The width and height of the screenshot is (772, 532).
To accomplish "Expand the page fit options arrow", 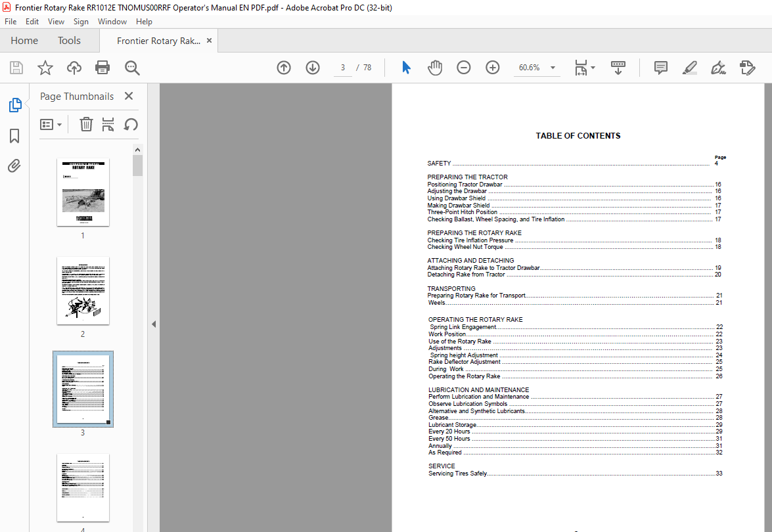I will 593,68.
